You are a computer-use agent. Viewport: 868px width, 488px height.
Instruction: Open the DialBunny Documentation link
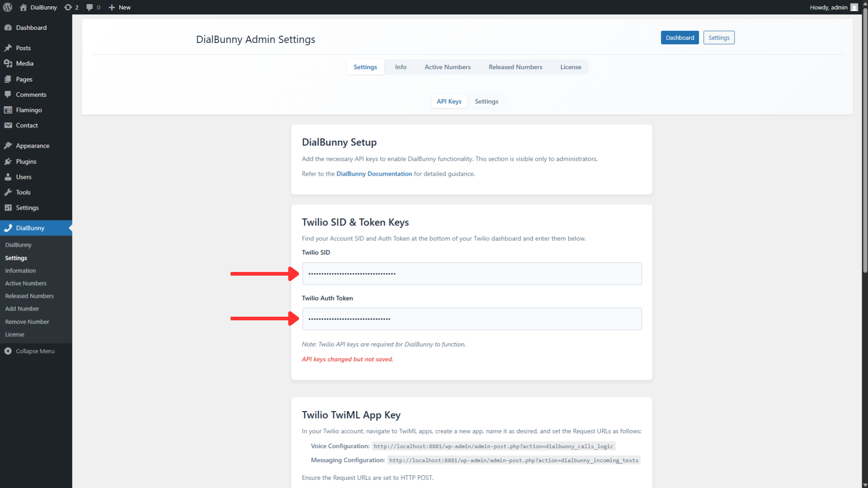pyautogui.click(x=374, y=174)
